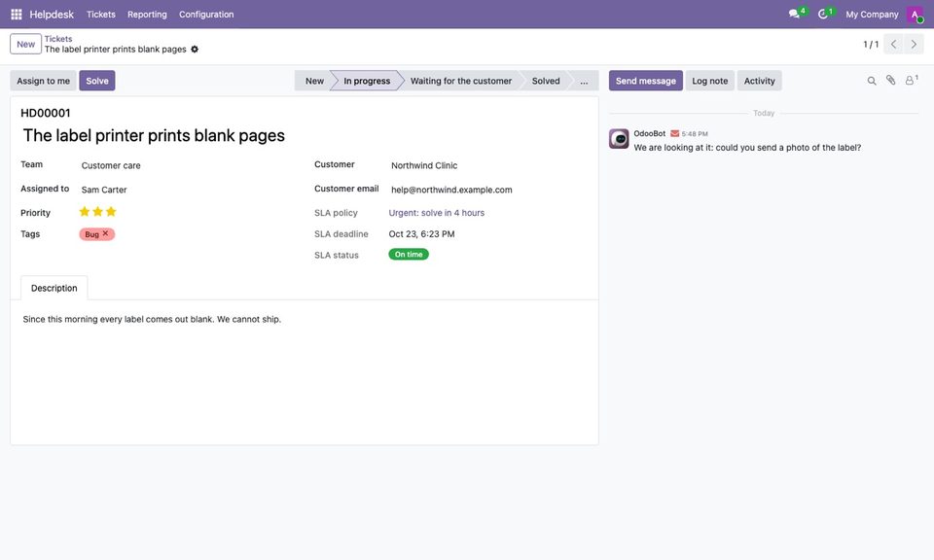Go to previous record with left arrow
Image resolution: width=934 pixels, height=560 pixels.
pyautogui.click(x=893, y=44)
